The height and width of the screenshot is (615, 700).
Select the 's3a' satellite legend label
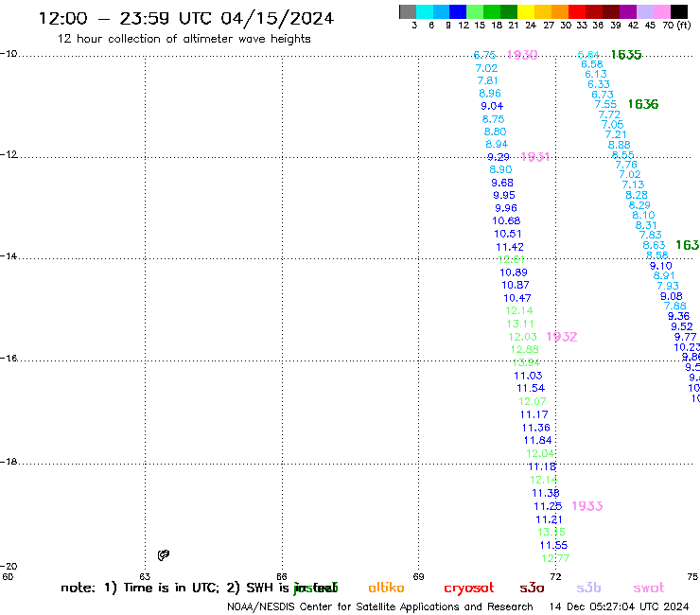point(532,588)
